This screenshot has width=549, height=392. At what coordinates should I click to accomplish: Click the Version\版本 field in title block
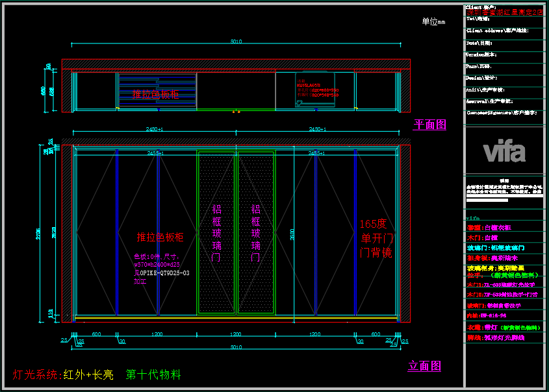(x=482, y=55)
